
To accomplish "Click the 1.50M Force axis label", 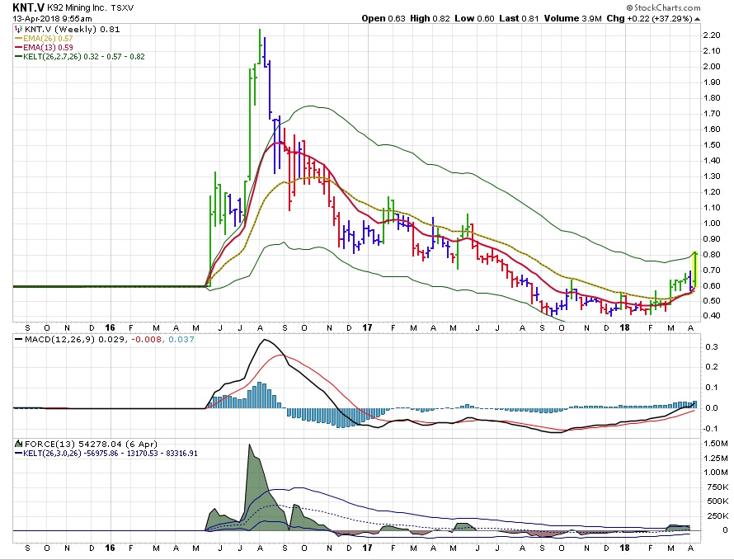I will [716, 444].
